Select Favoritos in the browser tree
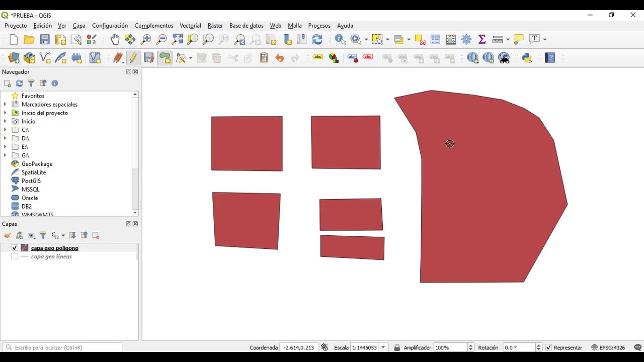 tap(33, 96)
